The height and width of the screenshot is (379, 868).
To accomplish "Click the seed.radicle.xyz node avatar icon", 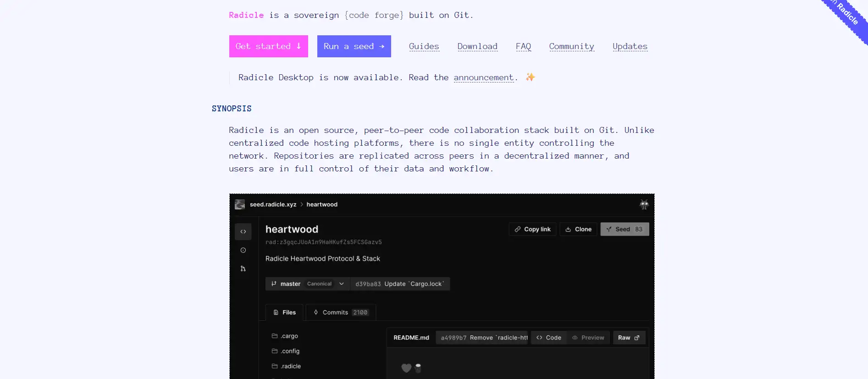I will [240, 204].
